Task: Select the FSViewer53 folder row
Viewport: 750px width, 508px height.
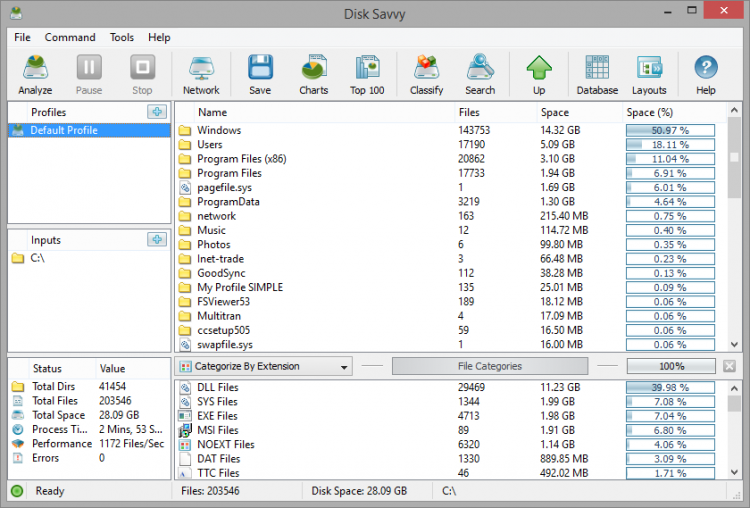Action: (450, 302)
